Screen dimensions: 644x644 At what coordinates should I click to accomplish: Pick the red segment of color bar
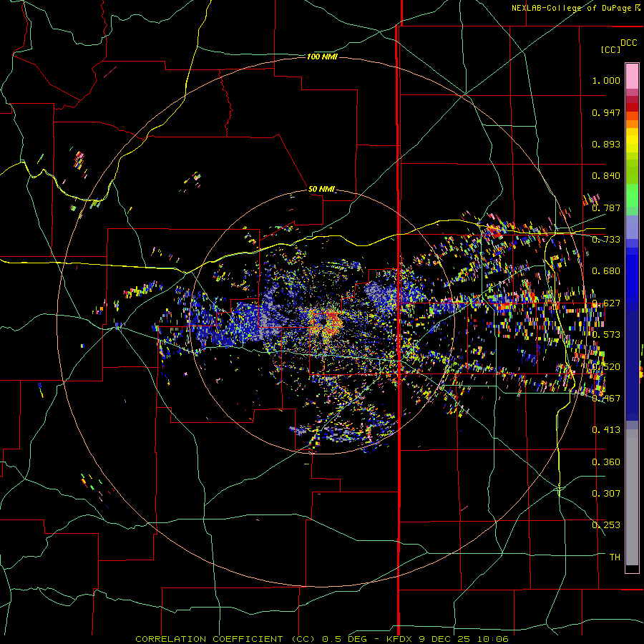coord(632,107)
